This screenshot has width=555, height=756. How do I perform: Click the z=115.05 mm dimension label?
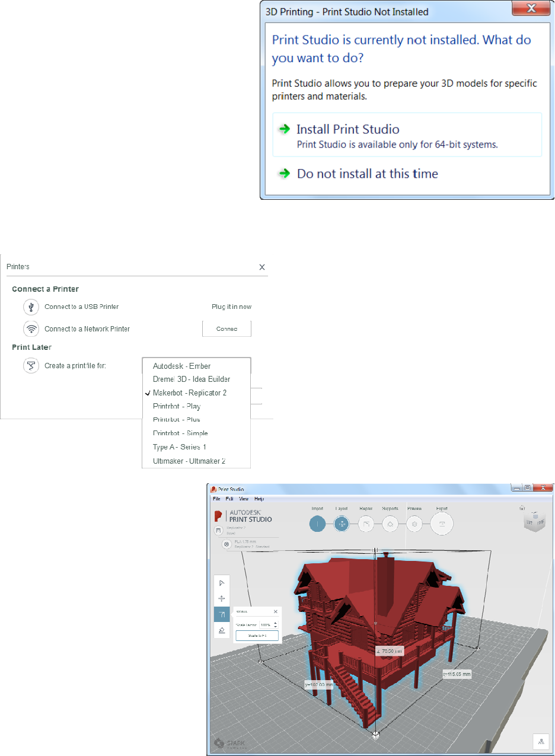457,674
